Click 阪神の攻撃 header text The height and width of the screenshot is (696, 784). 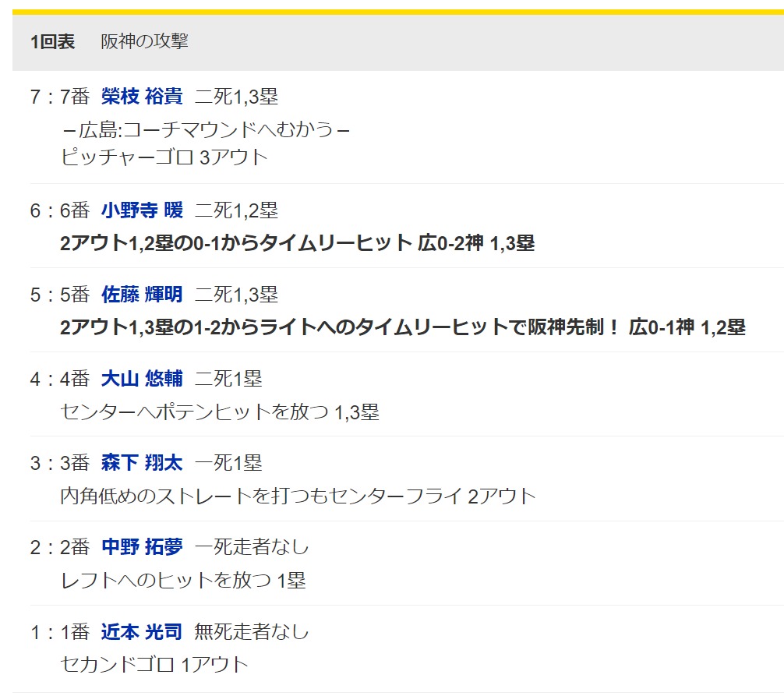coord(144,41)
